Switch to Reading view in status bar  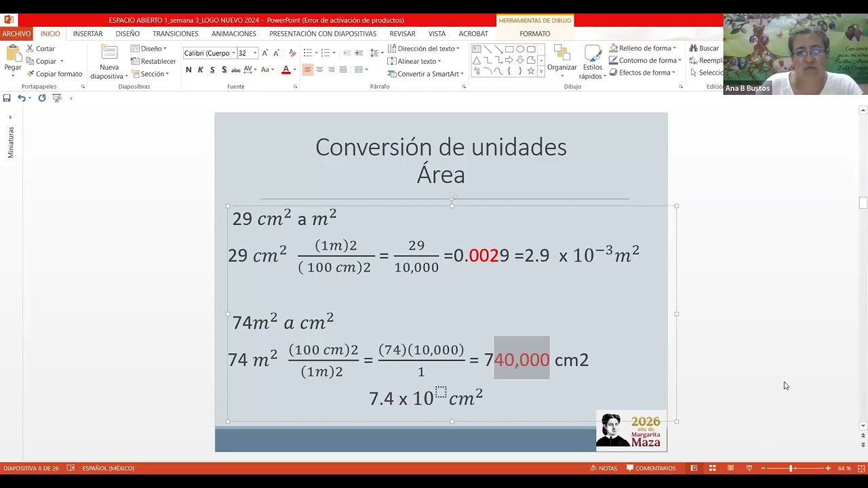(x=730, y=468)
